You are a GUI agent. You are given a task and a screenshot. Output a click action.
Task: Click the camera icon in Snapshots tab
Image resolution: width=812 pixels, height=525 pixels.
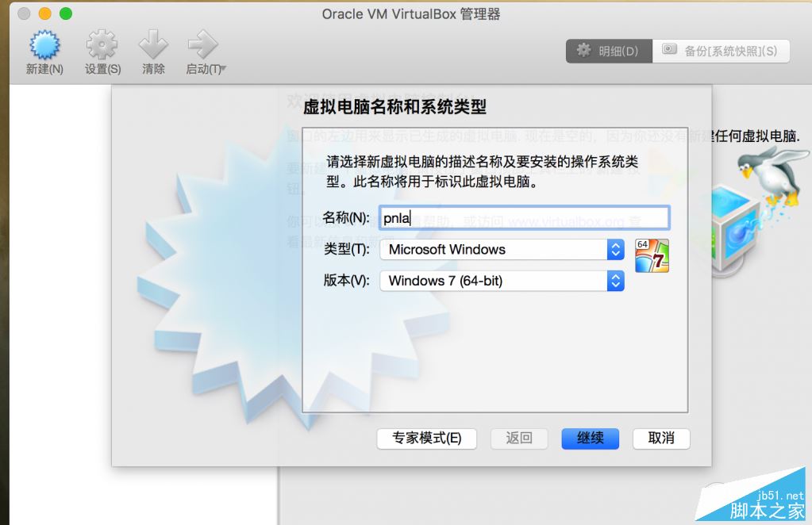pyautogui.click(x=670, y=49)
